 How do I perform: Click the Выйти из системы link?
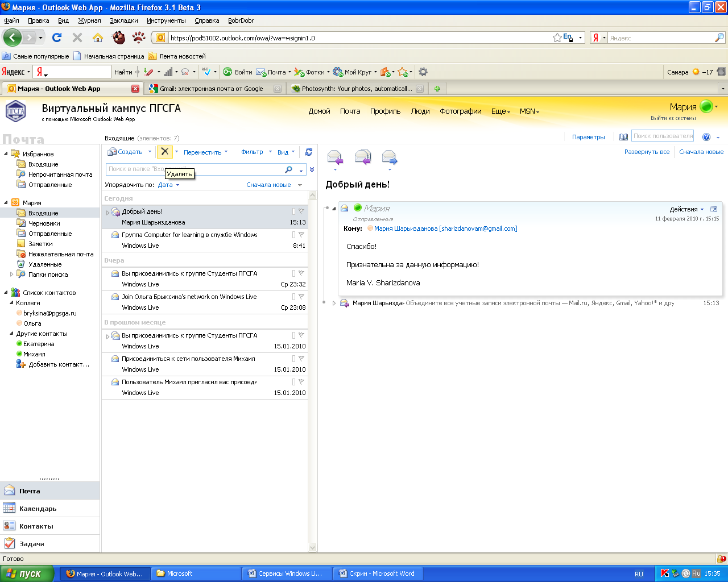(673, 118)
